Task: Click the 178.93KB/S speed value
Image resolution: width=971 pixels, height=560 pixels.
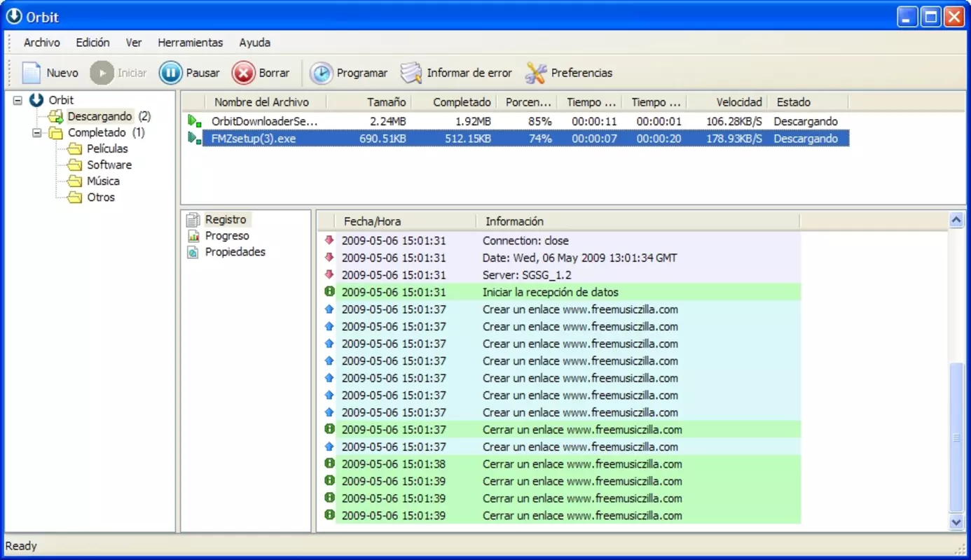Action: tap(734, 139)
